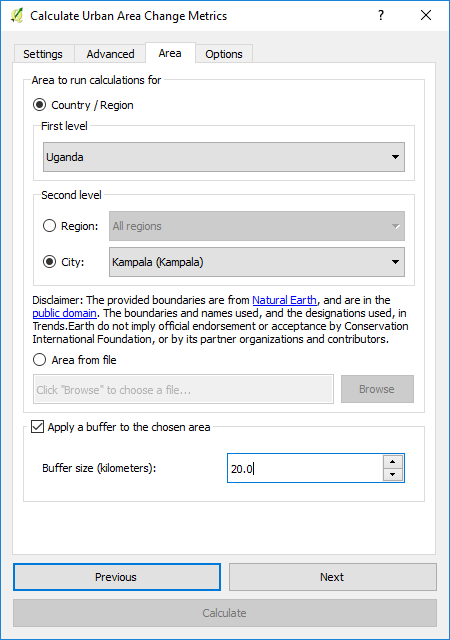Select the City radio option
The height and width of the screenshot is (640, 450).
coord(49,262)
